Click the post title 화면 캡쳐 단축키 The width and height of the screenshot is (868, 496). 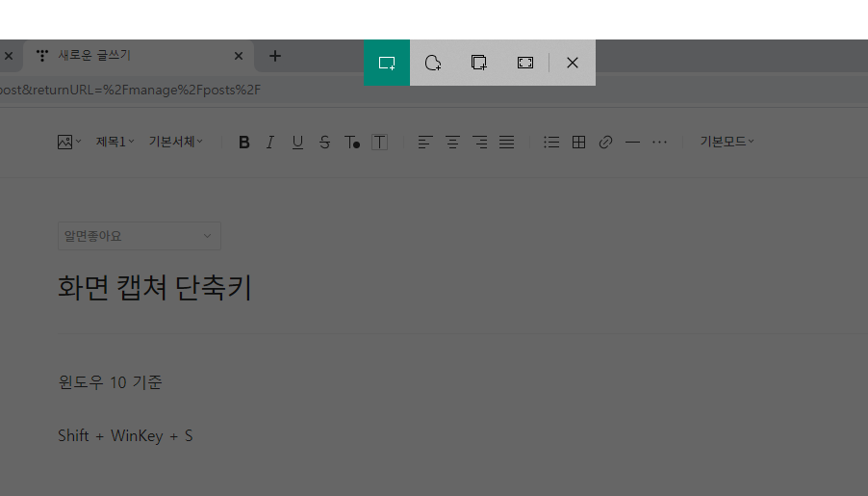pyautogui.click(x=154, y=288)
